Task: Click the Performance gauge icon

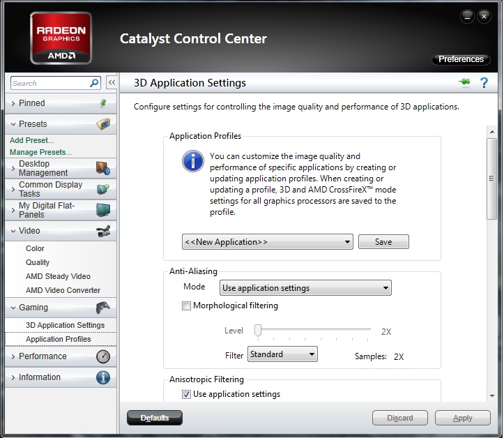Action: [x=103, y=356]
